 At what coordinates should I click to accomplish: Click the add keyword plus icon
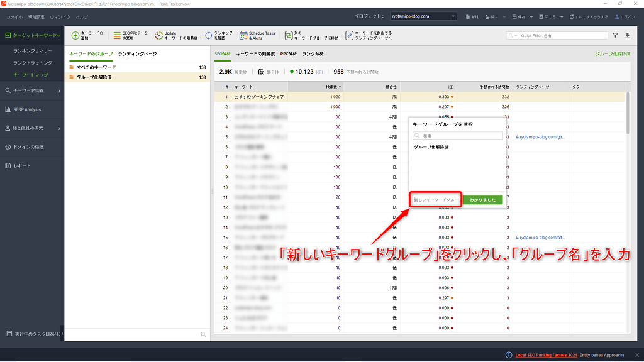pyautogui.click(x=75, y=36)
